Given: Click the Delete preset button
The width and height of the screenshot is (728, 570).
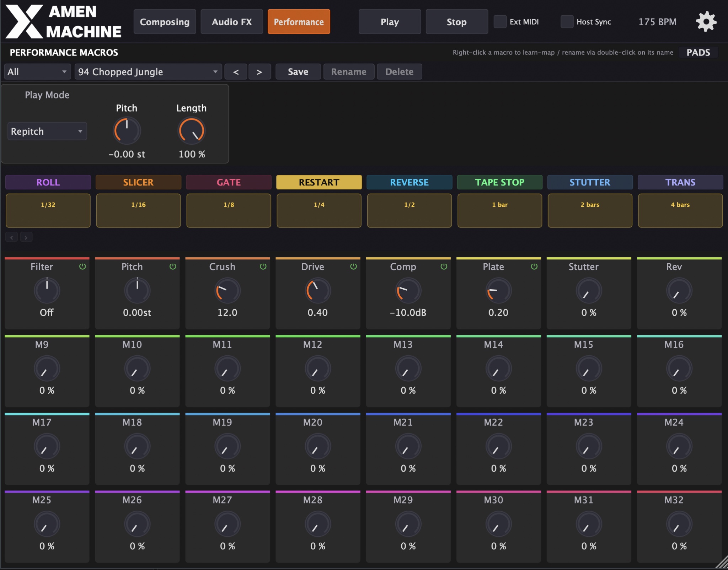Looking at the screenshot, I should click(399, 72).
